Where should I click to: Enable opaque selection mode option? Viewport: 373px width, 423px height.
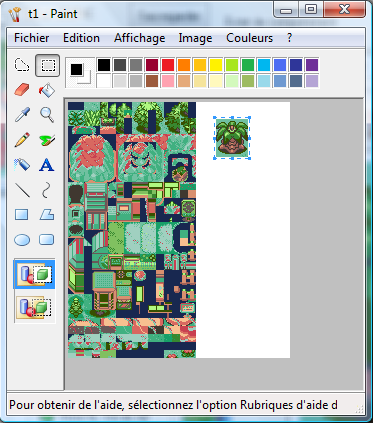click(x=34, y=274)
